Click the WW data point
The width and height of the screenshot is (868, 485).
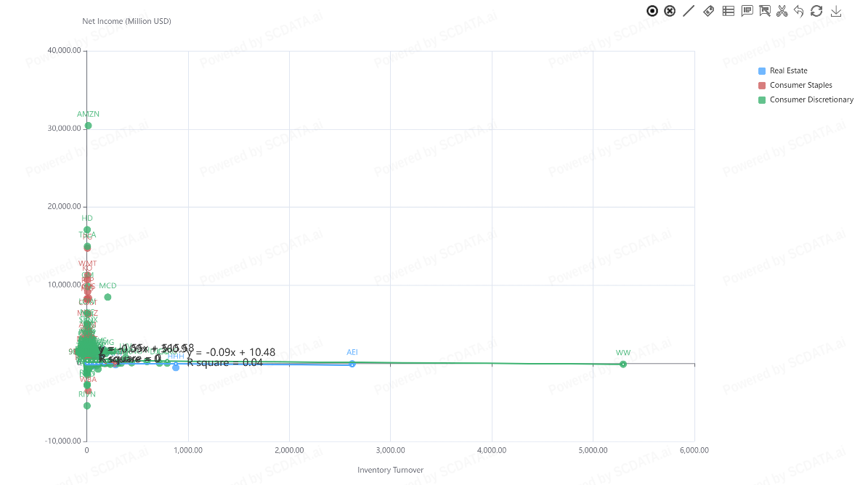tap(623, 364)
